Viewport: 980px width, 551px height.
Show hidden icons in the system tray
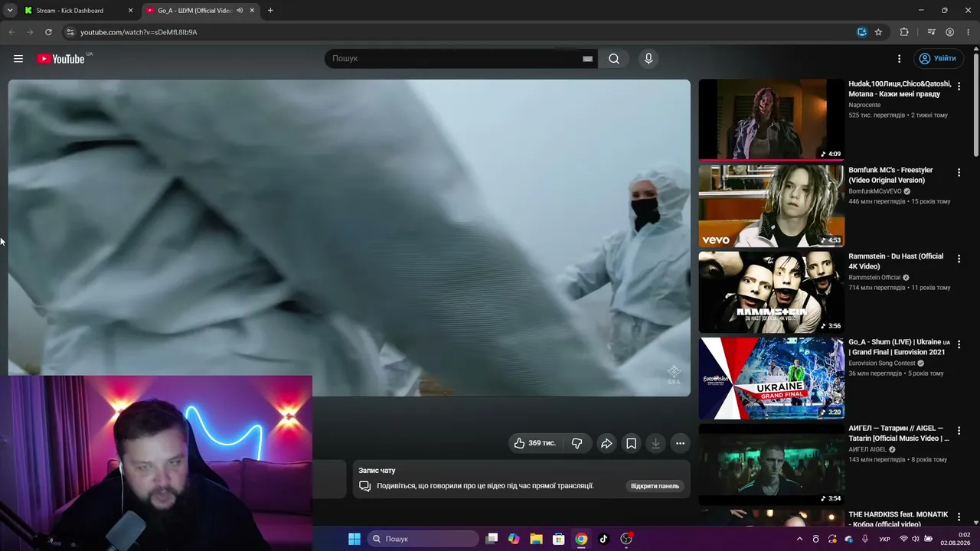(800, 539)
